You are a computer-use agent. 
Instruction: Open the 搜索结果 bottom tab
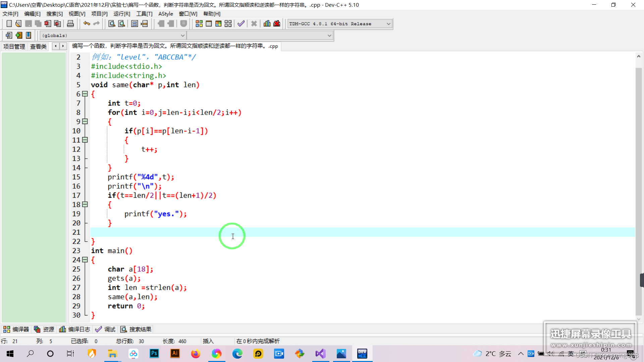pos(136,329)
